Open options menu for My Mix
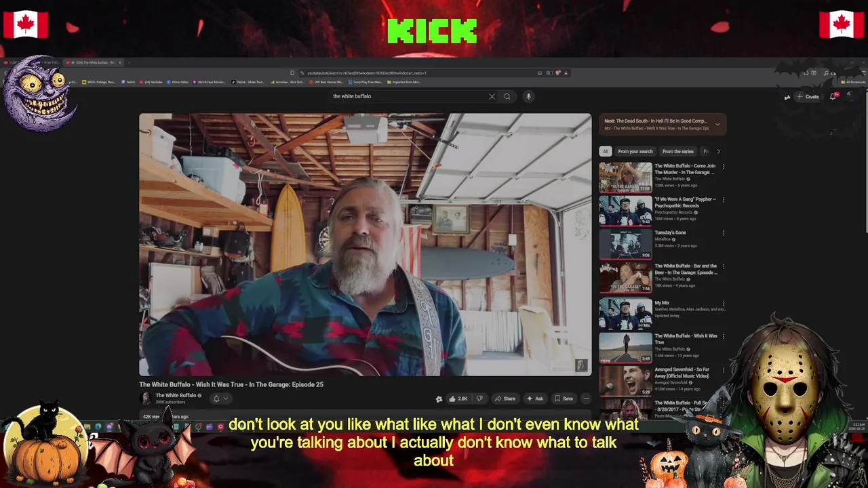This screenshot has height=488, width=868. pyautogui.click(x=724, y=304)
